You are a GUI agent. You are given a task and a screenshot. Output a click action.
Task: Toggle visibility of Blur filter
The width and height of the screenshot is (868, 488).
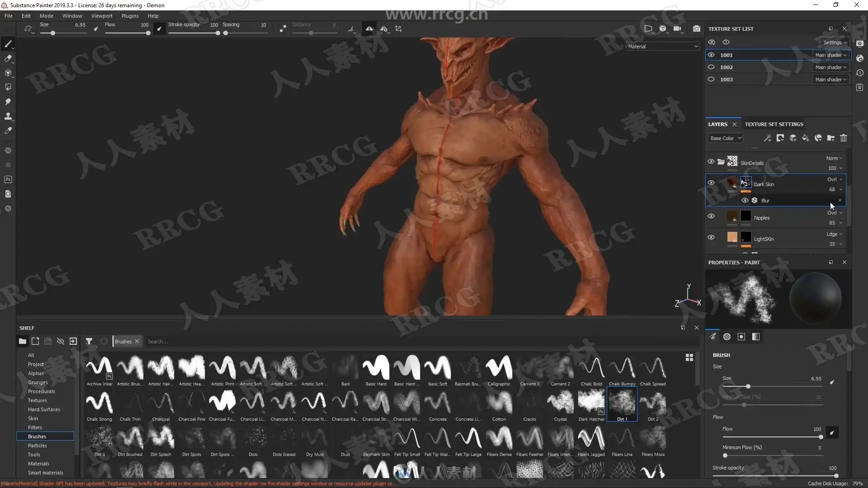pos(745,201)
